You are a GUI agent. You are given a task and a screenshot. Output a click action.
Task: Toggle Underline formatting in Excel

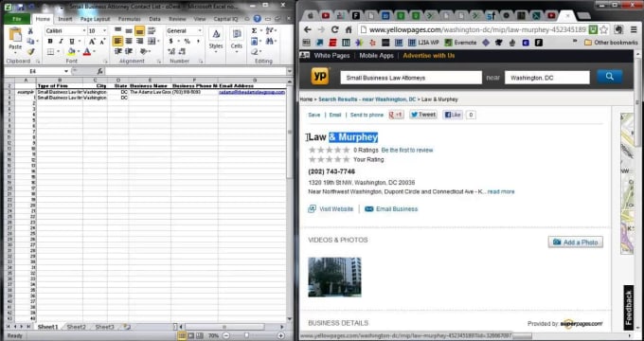(72, 42)
